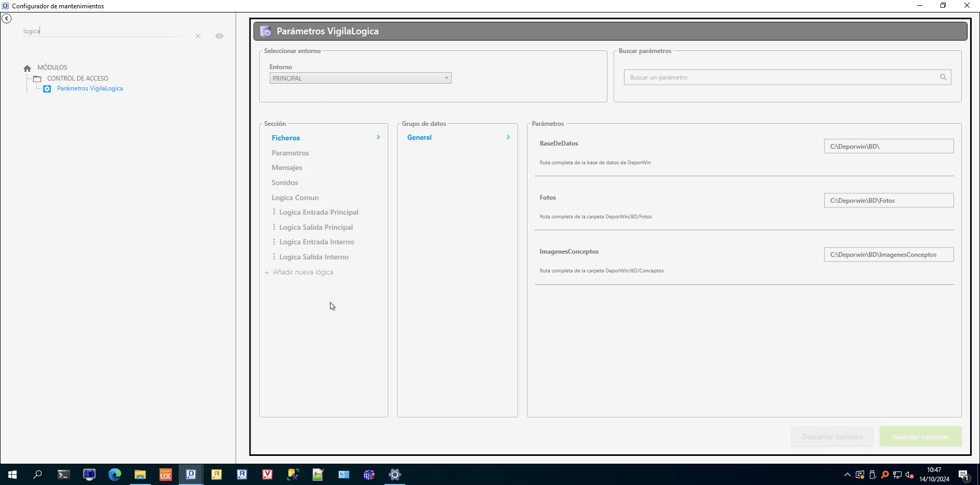
Task: Click the dots handle of Logica Entrada Interno
Action: tap(274, 242)
